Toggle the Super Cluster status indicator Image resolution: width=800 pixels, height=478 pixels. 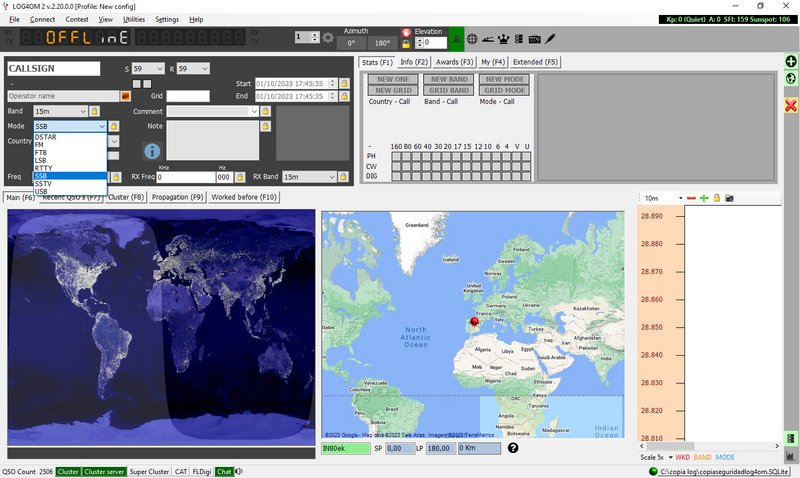pos(149,472)
